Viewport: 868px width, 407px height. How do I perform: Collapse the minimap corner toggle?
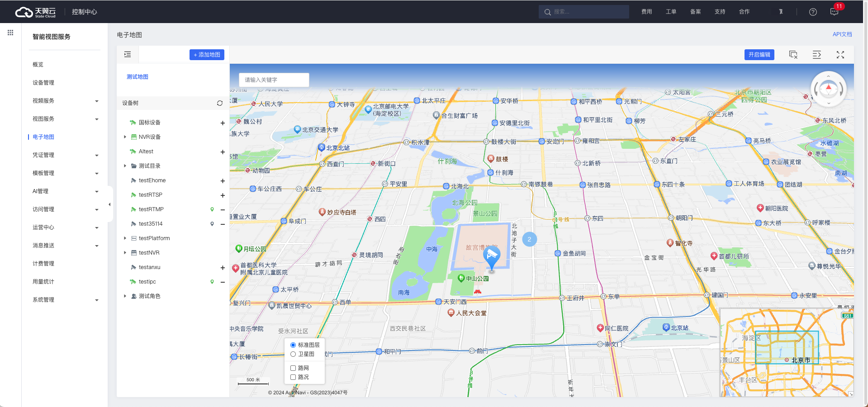[x=851, y=394]
